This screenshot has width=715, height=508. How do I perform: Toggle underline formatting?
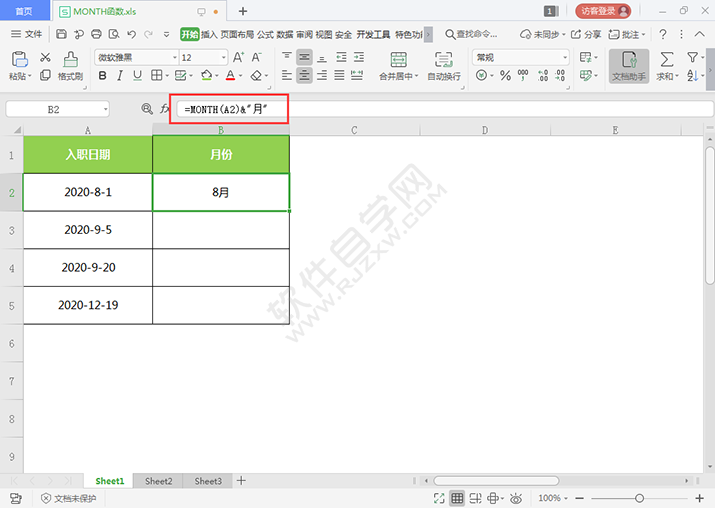point(139,76)
